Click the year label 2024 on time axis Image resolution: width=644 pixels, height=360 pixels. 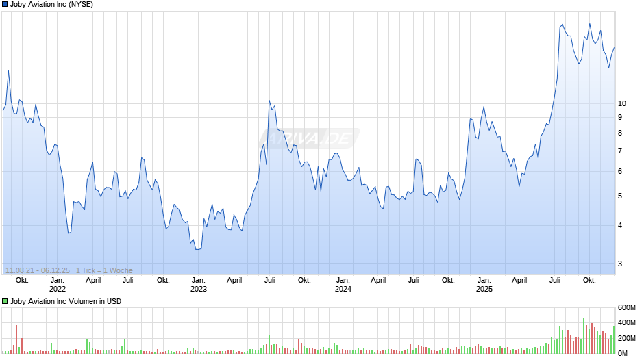343,289
